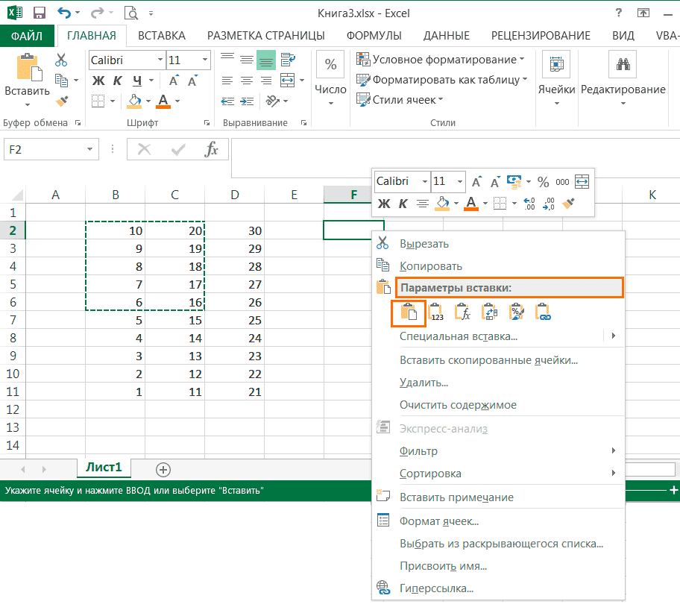Choose the Paste Link icon
This screenshot has height=616, width=680.
[x=543, y=312]
